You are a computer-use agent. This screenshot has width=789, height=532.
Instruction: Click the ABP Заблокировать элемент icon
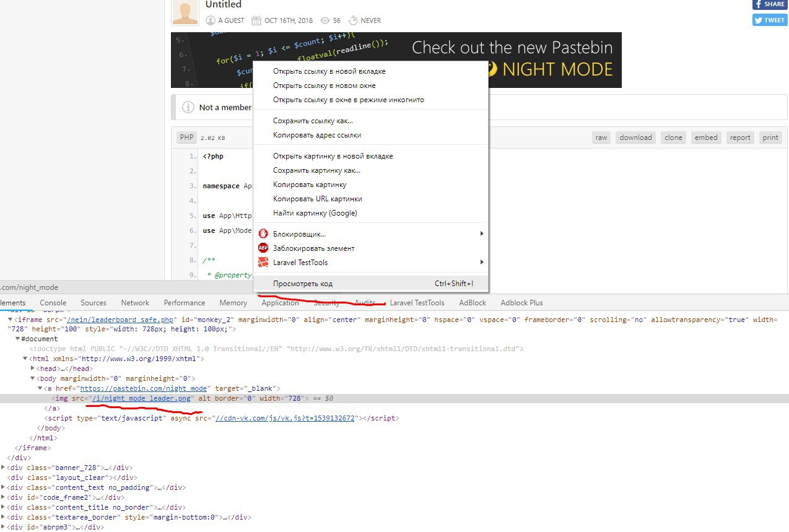[x=263, y=248]
